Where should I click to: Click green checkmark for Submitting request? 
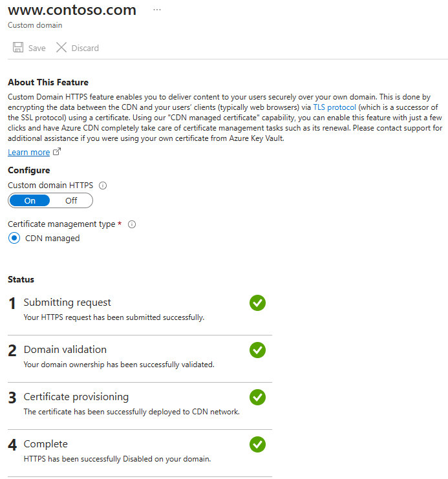click(257, 303)
